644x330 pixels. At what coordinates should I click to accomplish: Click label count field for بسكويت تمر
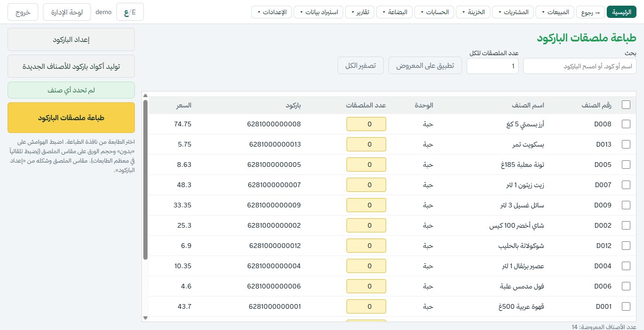(366, 144)
